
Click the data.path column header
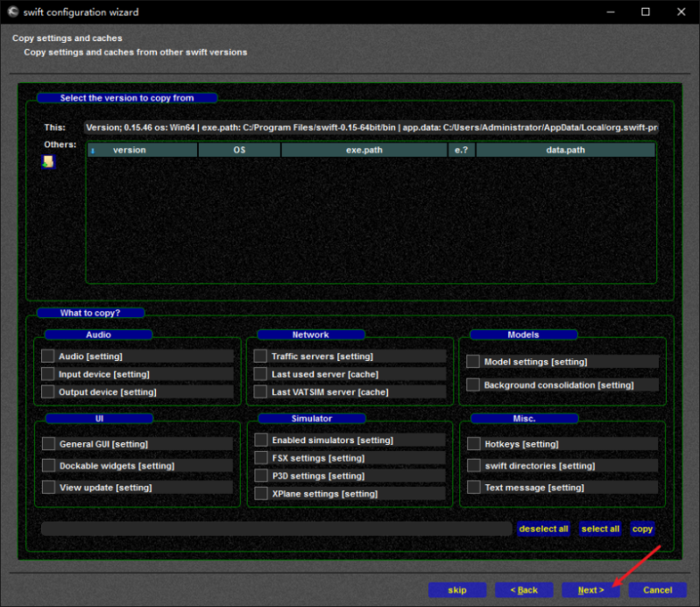click(565, 150)
